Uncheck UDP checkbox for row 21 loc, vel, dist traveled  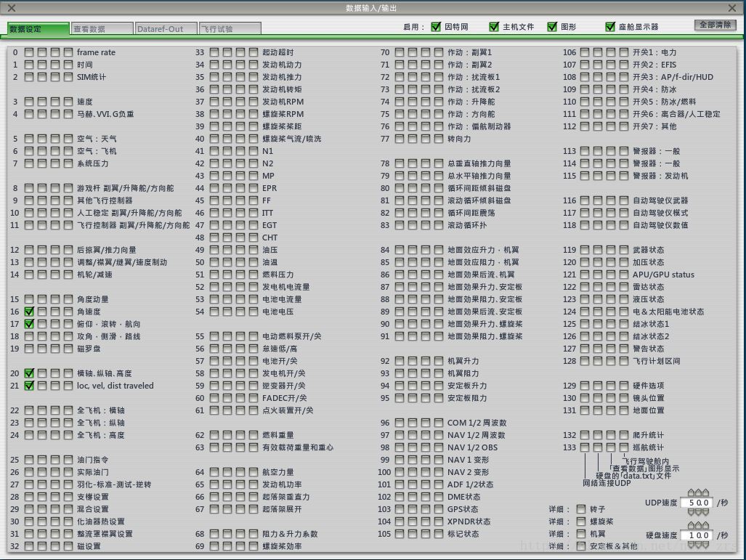(x=29, y=386)
